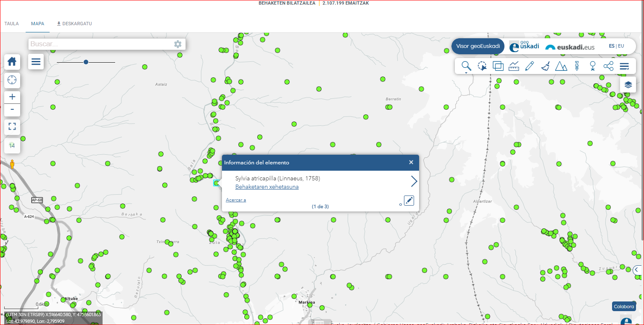Image resolution: width=644 pixels, height=325 pixels.
Task: Open the share map tool
Action: click(x=608, y=66)
